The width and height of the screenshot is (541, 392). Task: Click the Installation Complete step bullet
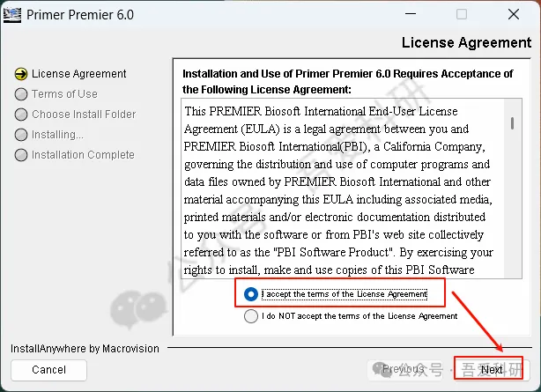(x=21, y=155)
